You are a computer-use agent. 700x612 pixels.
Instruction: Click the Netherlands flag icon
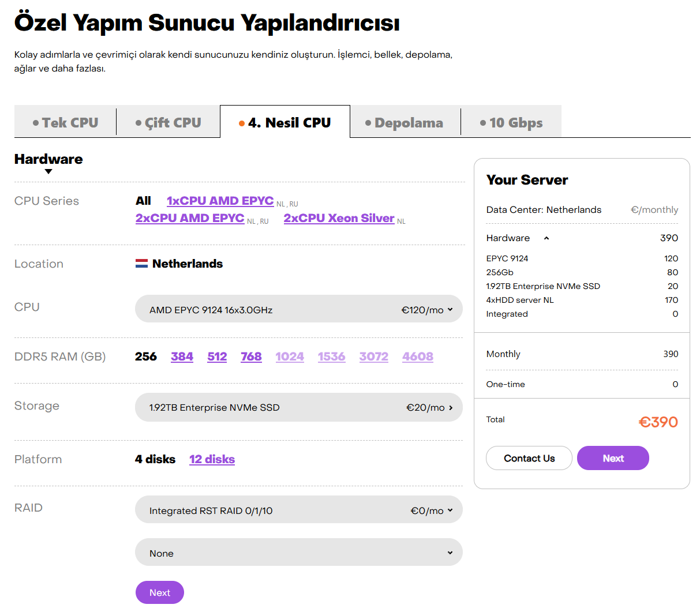pyautogui.click(x=141, y=264)
